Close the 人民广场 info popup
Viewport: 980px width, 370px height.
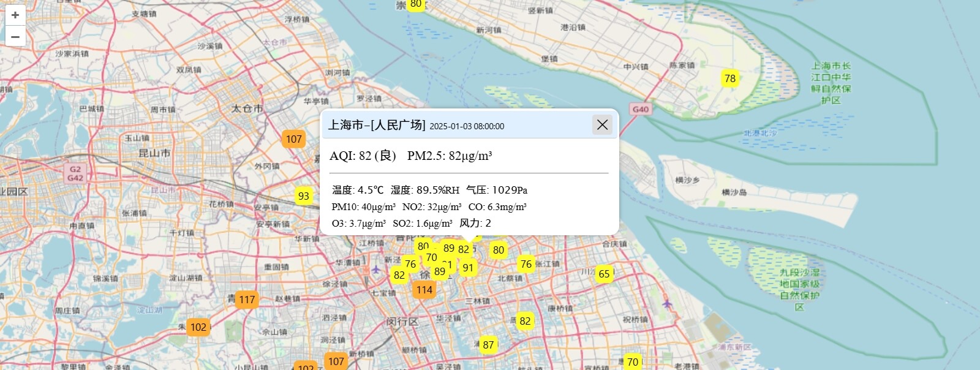pyautogui.click(x=602, y=125)
